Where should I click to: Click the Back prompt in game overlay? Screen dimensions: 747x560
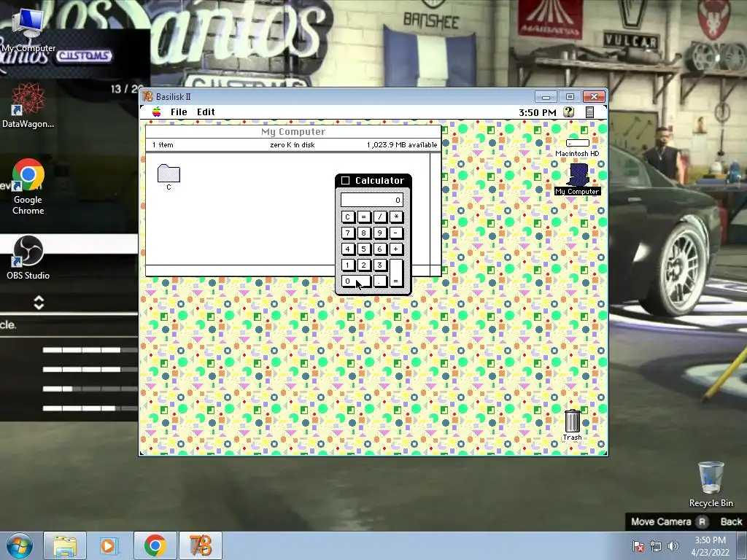click(731, 521)
